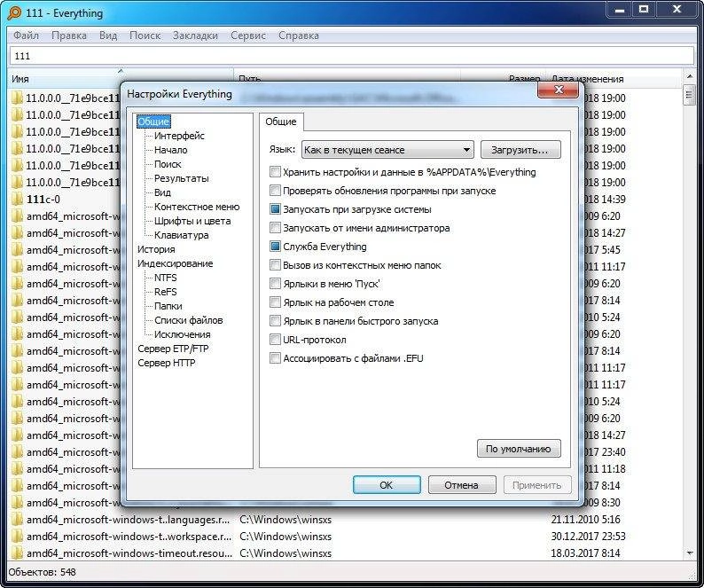The height and width of the screenshot is (588, 704).
Task: Click the Применить button
Action: coord(537,485)
